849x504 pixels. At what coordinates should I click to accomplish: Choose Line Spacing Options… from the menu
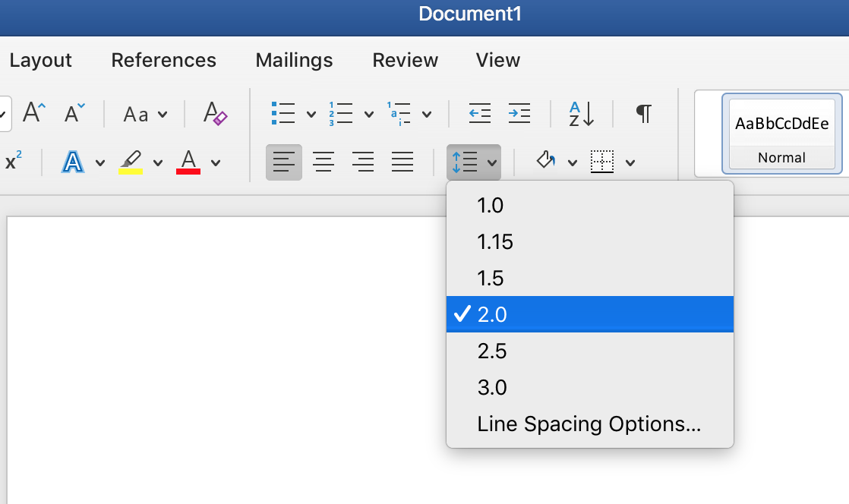click(589, 424)
